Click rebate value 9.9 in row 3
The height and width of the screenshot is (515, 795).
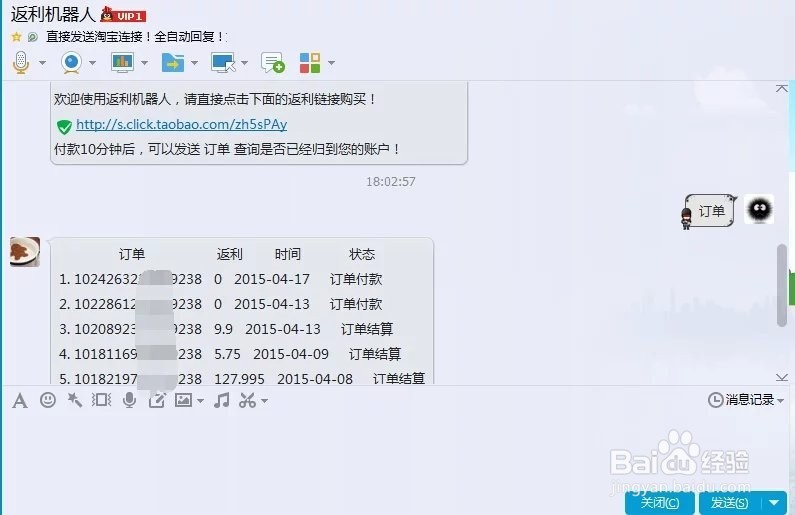(223, 329)
